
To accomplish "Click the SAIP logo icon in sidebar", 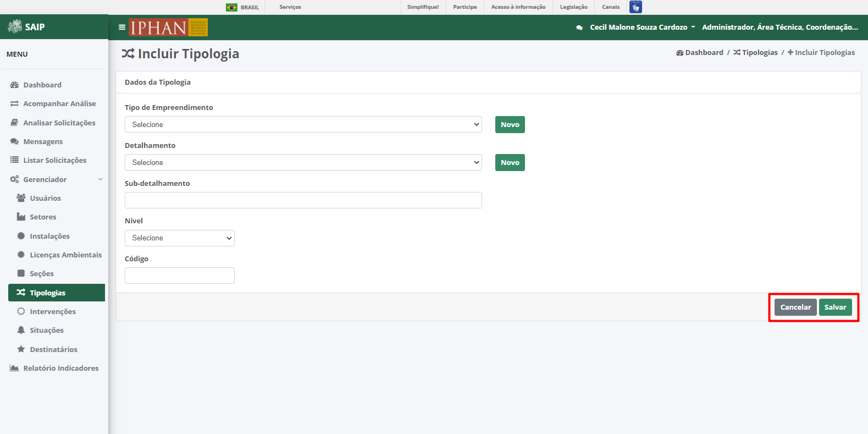I will (15, 26).
